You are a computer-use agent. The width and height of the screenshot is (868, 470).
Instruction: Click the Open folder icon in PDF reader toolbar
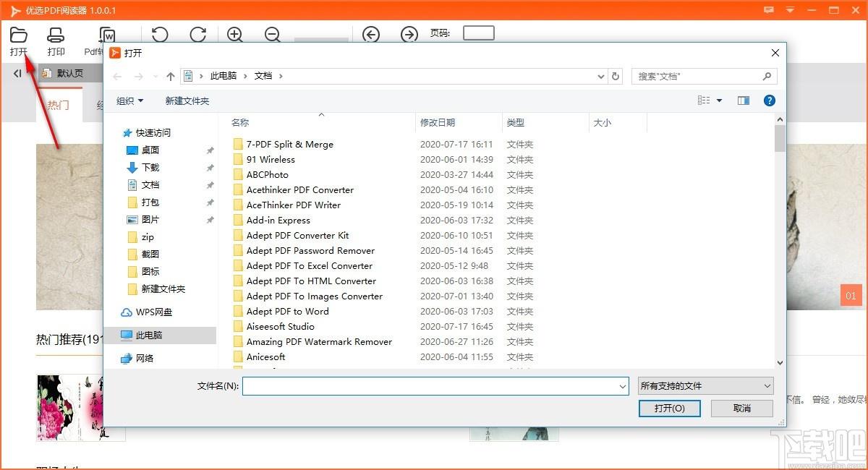(x=19, y=35)
